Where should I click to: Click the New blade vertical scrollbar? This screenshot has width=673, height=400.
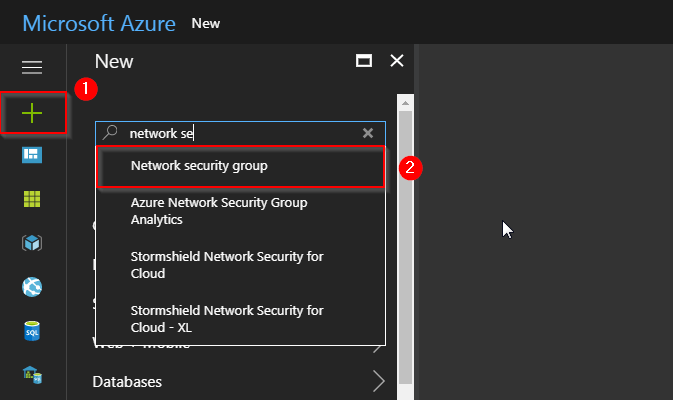tap(404, 240)
